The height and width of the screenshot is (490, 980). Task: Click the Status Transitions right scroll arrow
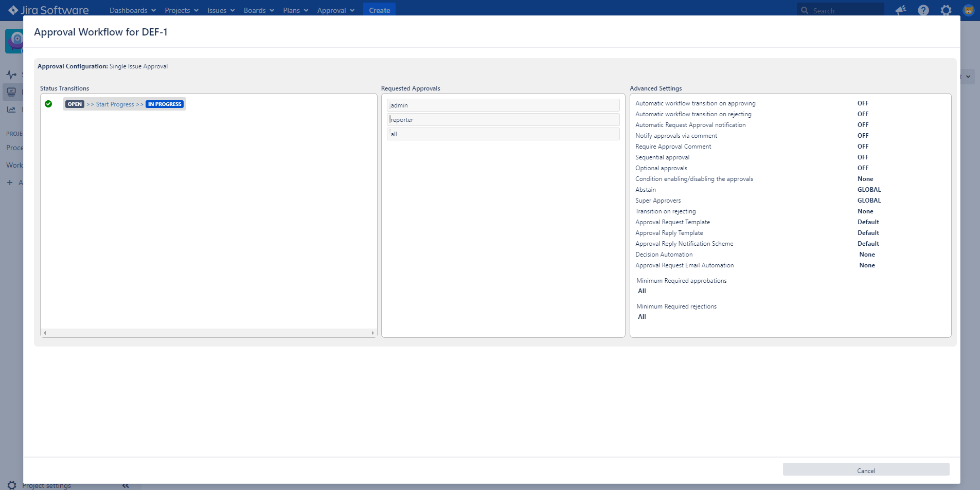click(373, 333)
